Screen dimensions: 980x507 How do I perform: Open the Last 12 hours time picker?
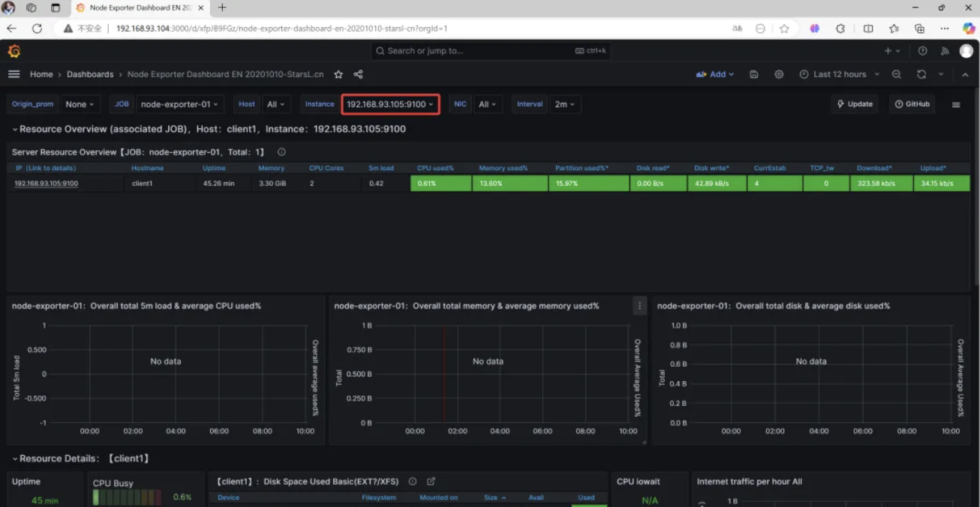[839, 74]
